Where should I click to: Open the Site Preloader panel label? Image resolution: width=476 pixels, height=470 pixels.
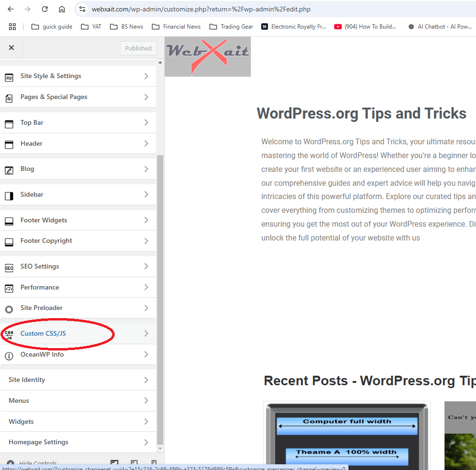tap(41, 308)
